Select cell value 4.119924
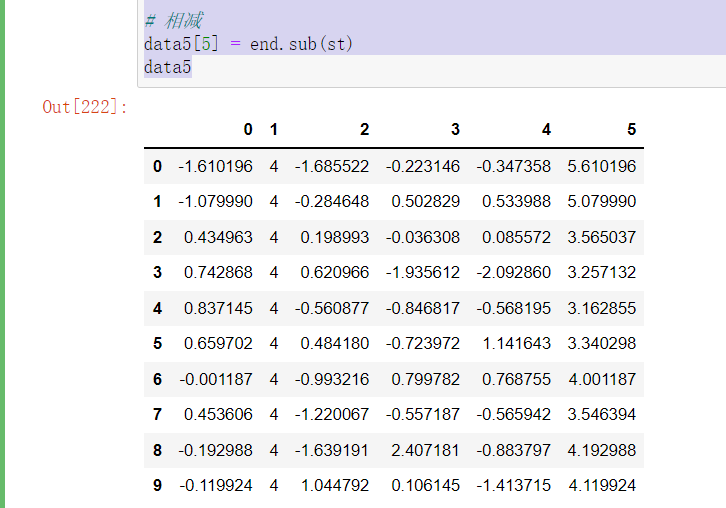This screenshot has width=726, height=508. 602,485
